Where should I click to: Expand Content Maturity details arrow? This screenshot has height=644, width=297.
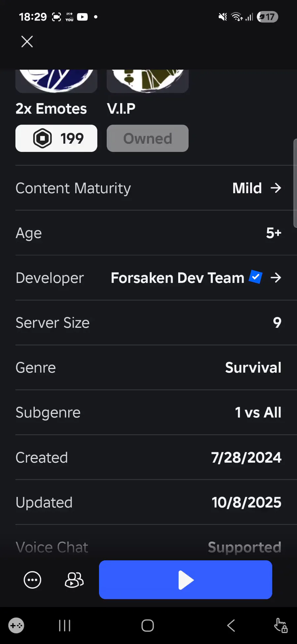pos(276,188)
